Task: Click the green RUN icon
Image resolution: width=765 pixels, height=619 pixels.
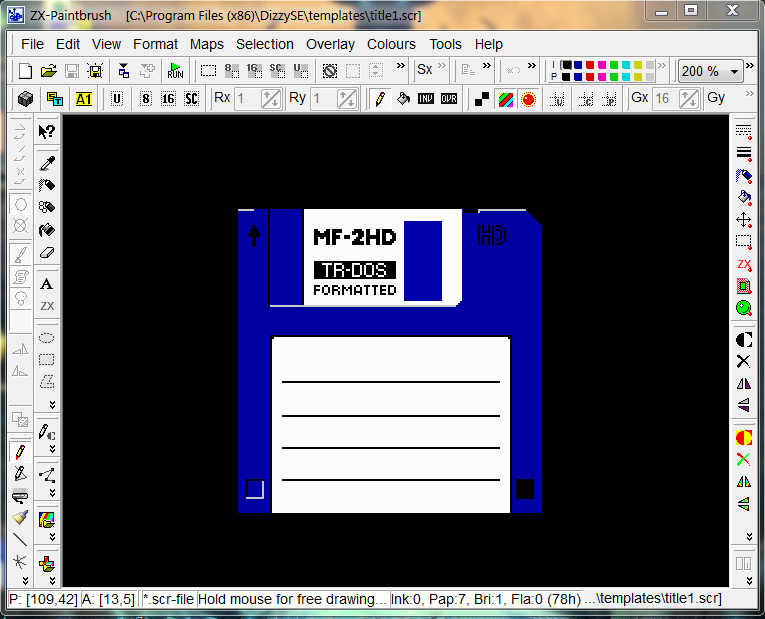Action: click(x=175, y=71)
